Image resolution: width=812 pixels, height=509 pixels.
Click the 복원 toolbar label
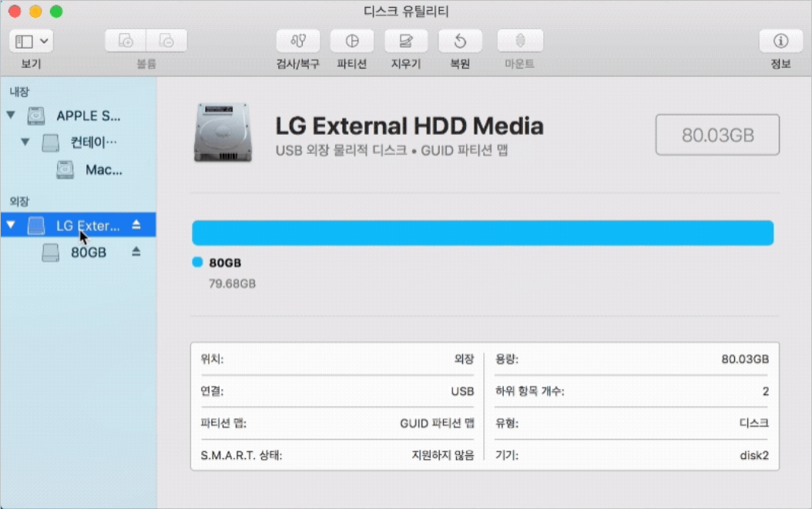coord(460,64)
